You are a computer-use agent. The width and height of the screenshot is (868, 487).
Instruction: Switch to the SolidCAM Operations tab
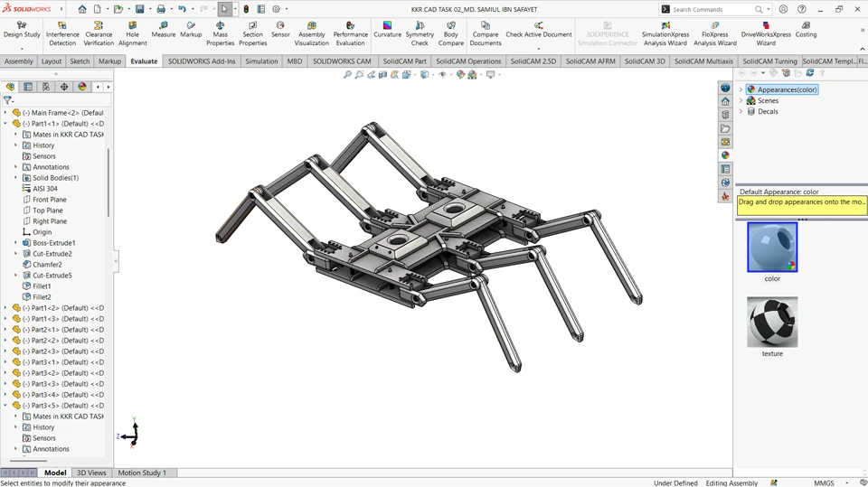[x=468, y=61]
